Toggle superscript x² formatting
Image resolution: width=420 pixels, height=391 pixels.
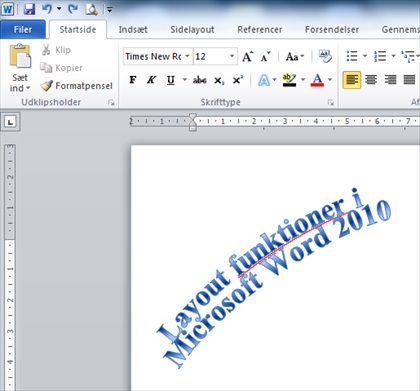[x=238, y=80]
